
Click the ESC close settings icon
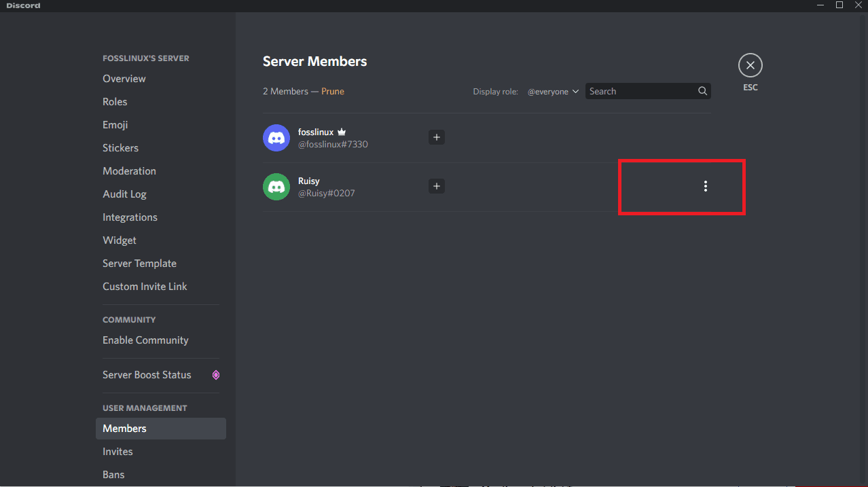pyautogui.click(x=750, y=65)
